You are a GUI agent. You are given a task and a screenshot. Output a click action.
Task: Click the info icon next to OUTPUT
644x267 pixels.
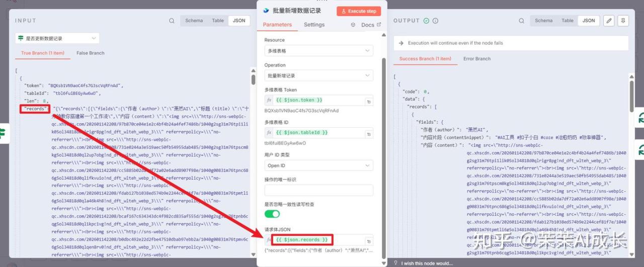click(435, 21)
